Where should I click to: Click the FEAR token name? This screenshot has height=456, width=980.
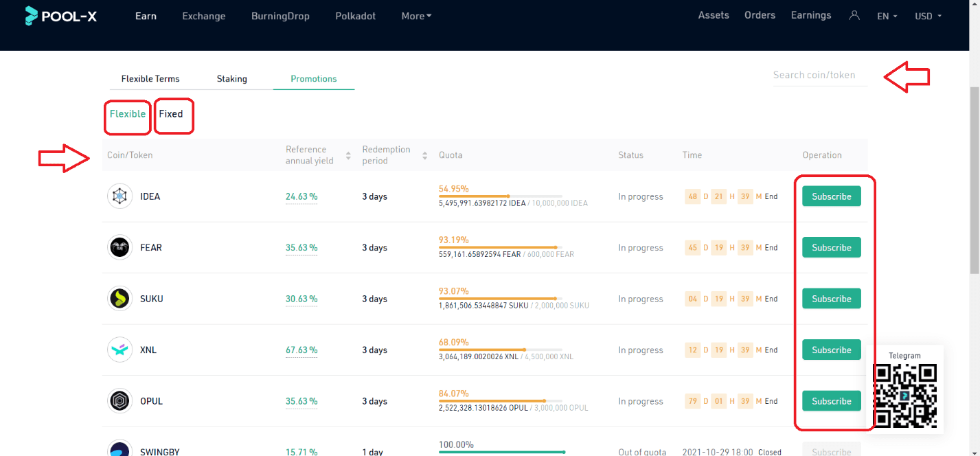pos(151,247)
